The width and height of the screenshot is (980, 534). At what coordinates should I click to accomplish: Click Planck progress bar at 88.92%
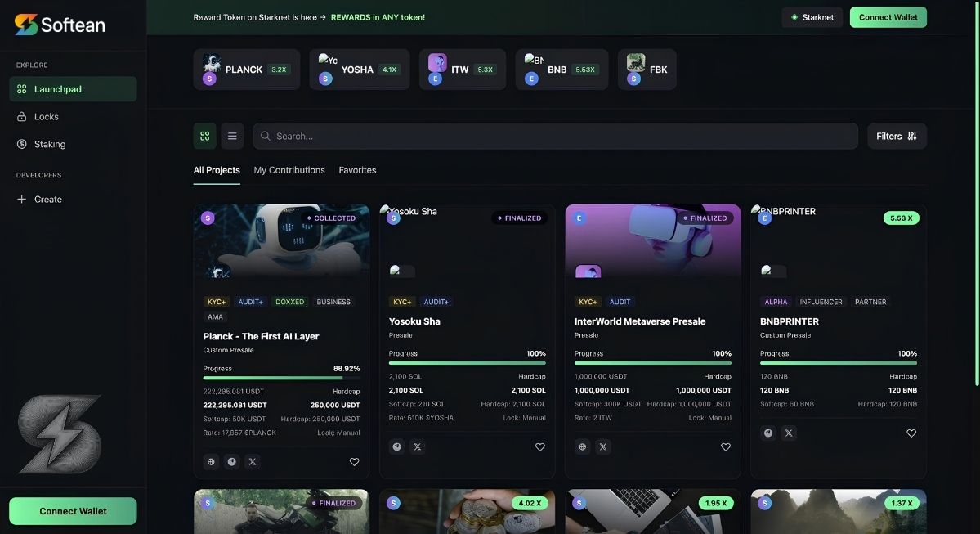[281, 378]
